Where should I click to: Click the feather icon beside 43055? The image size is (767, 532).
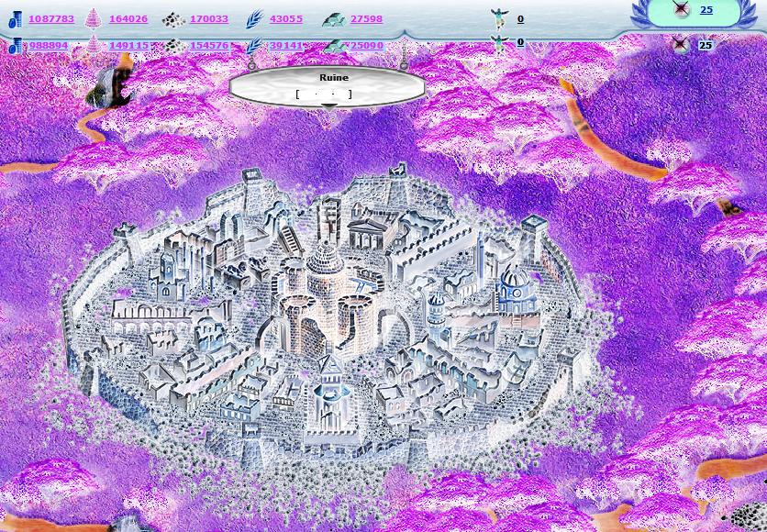(254, 19)
